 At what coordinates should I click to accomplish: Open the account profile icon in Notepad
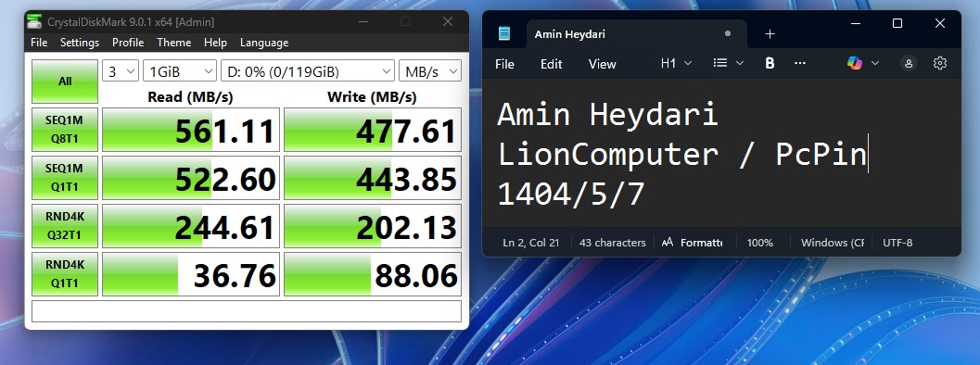pos(908,63)
